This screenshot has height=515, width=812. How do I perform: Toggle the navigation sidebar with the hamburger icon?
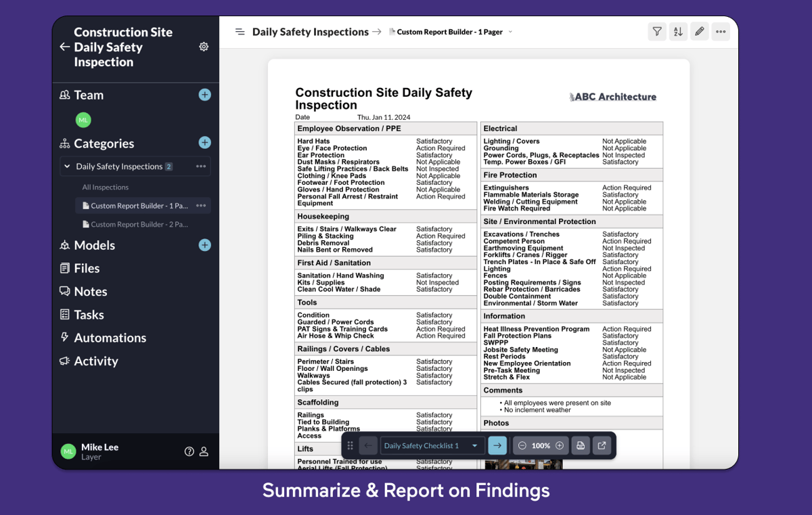point(240,31)
